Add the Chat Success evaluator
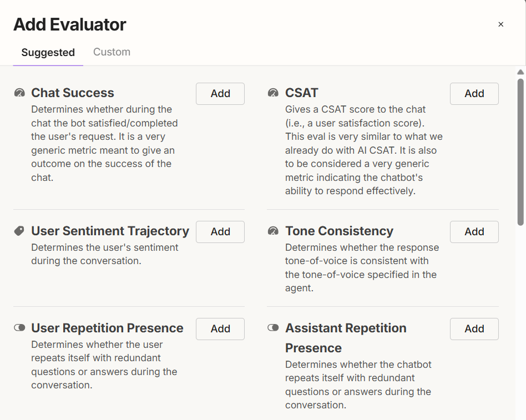The height and width of the screenshot is (420, 526). (220, 94)
